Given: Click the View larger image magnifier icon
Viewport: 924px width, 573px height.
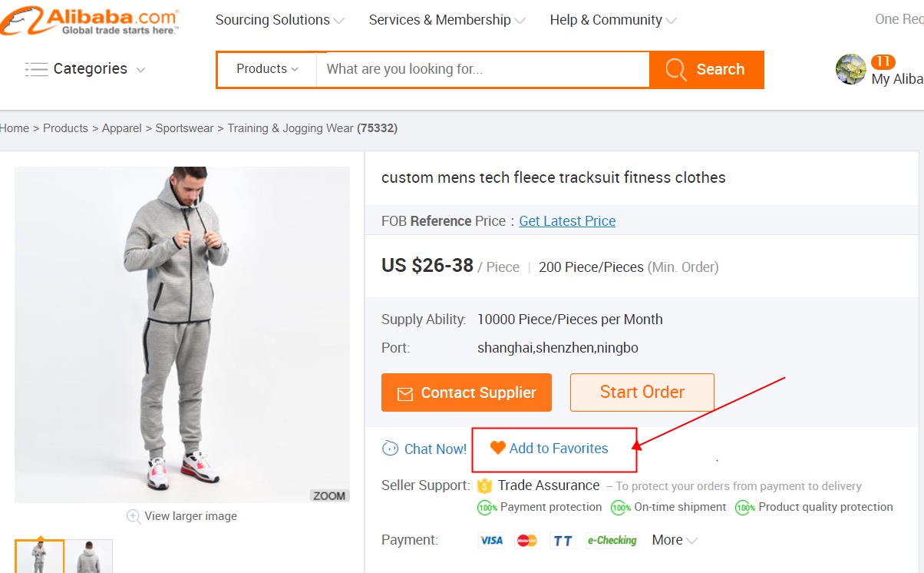Looking at the screenshot, I should (134, 516).
